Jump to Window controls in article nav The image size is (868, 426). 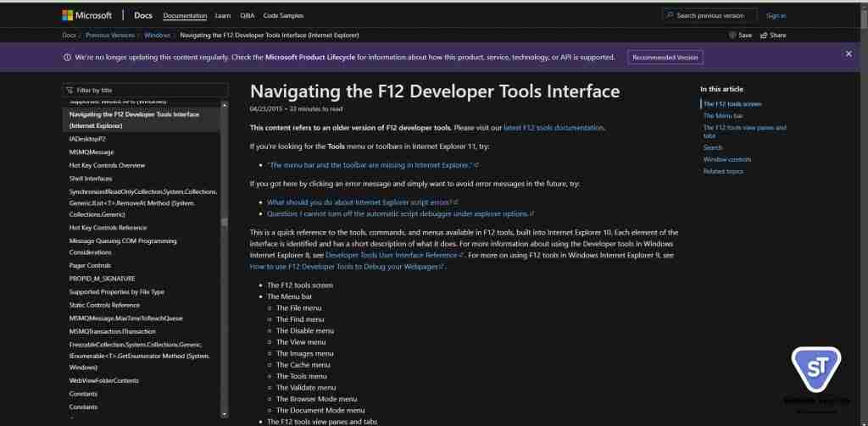(726, 159)
